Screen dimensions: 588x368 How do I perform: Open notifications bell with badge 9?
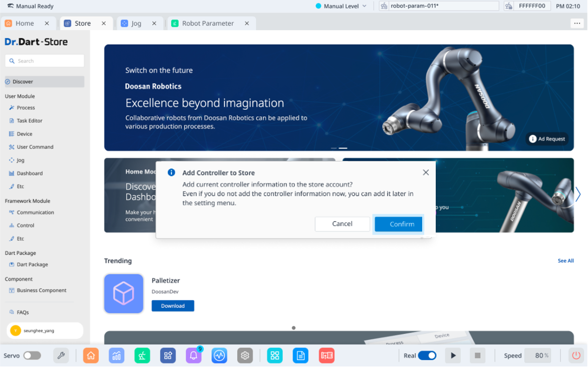click(193, 355)
